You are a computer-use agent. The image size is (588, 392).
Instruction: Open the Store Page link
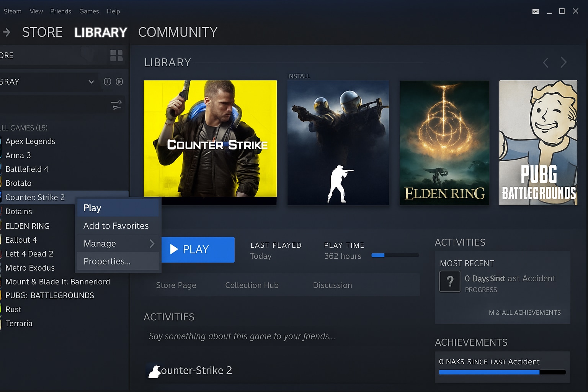(176, 285)
